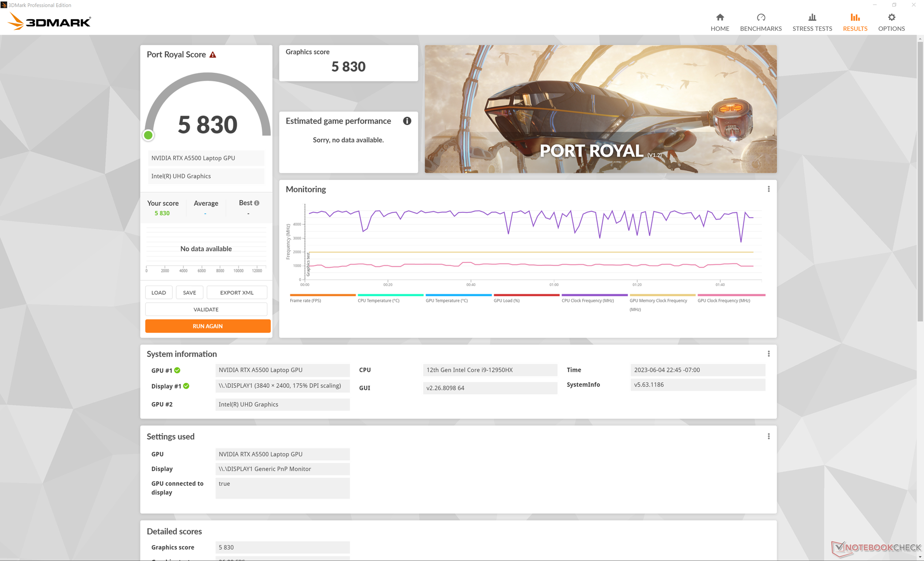Click green checkmark beside Display #1
The width and height of the screenshot is (924, 561).
(x=186, y=386)
